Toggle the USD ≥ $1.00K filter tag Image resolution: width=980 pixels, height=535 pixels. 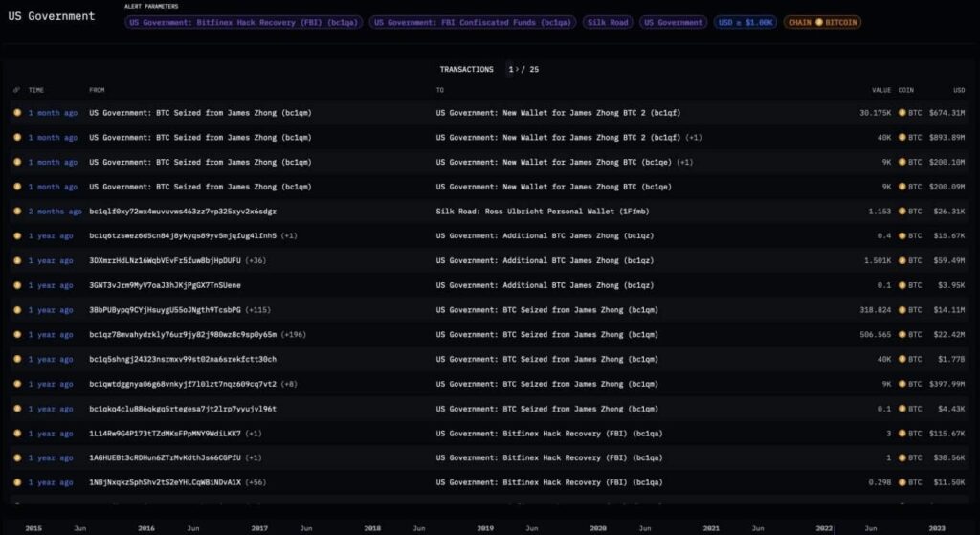745,22
